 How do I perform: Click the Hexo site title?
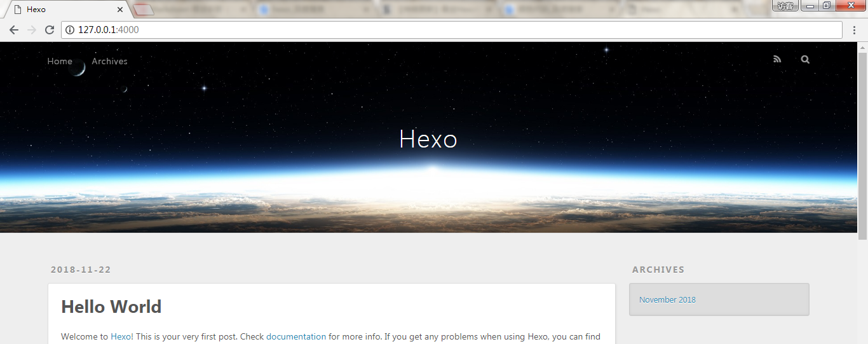[428, 139]
